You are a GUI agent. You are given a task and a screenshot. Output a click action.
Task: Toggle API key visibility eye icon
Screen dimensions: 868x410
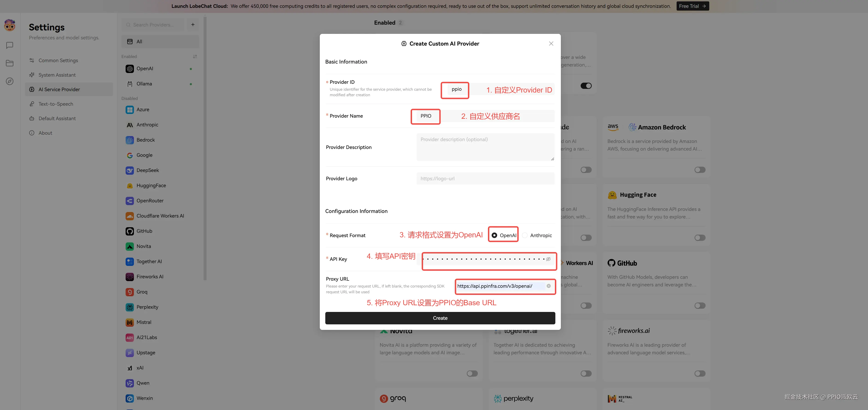[548, 259]
